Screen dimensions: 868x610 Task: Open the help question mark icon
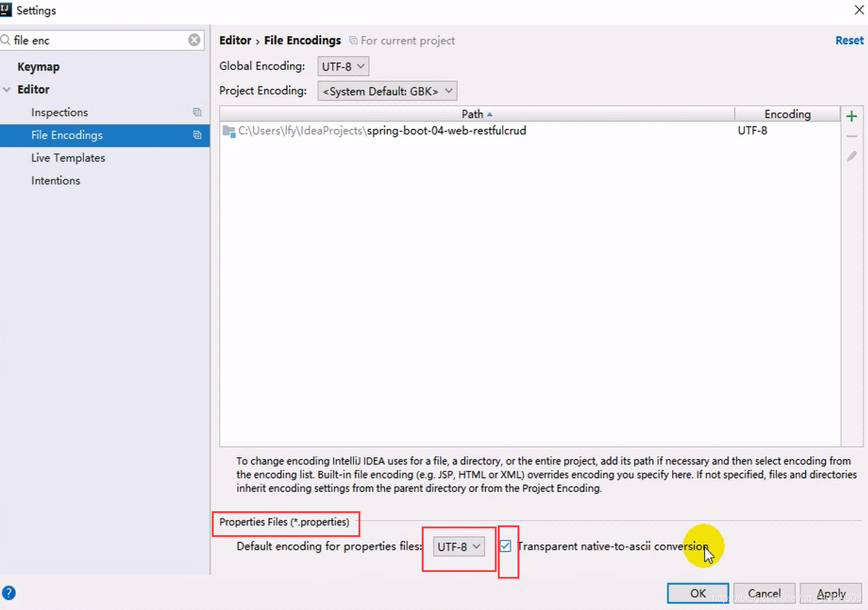tap(9, 593)
